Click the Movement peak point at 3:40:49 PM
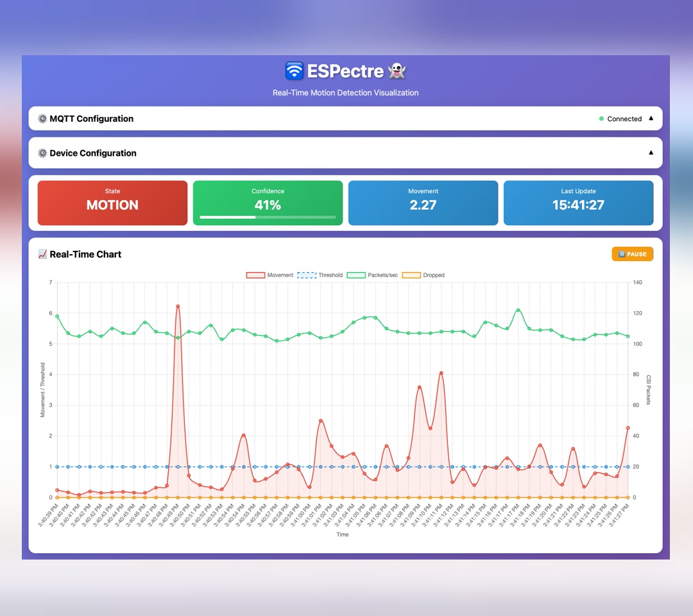 (x=178, y=306)
